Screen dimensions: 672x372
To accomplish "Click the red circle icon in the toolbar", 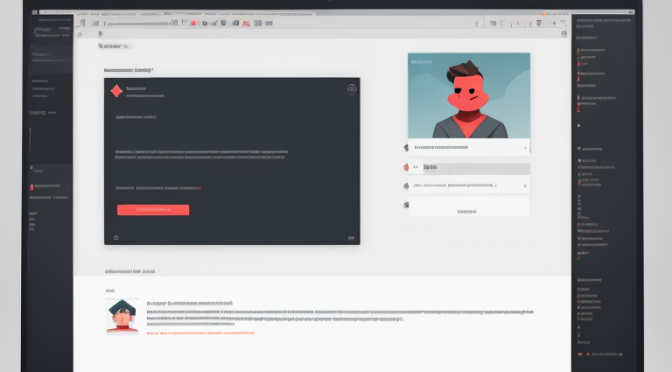I will 193,23.
